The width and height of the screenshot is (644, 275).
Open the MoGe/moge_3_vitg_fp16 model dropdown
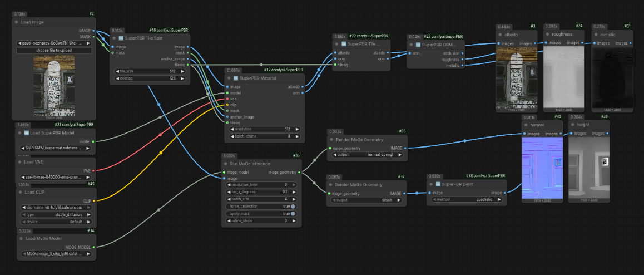[56, 254]
